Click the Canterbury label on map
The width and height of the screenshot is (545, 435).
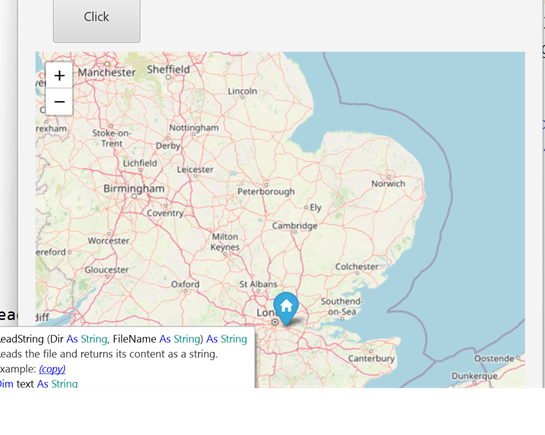coord(371,358)
